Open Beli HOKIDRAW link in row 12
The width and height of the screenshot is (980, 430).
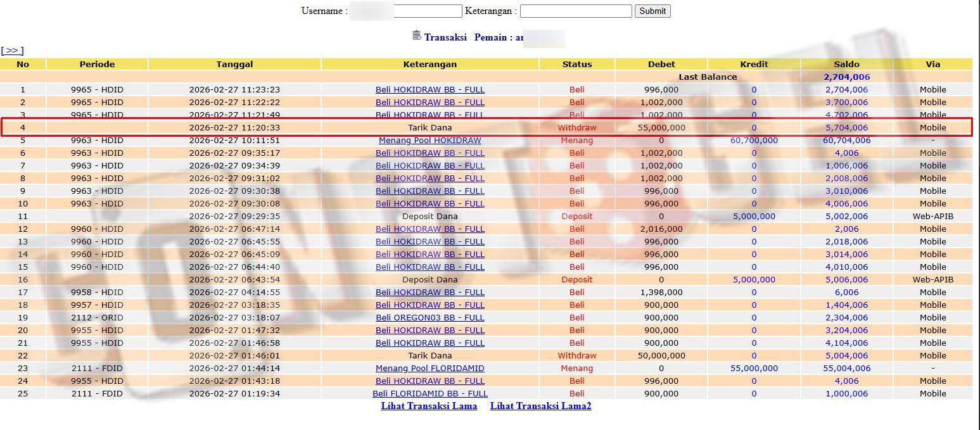pos(430,229)
